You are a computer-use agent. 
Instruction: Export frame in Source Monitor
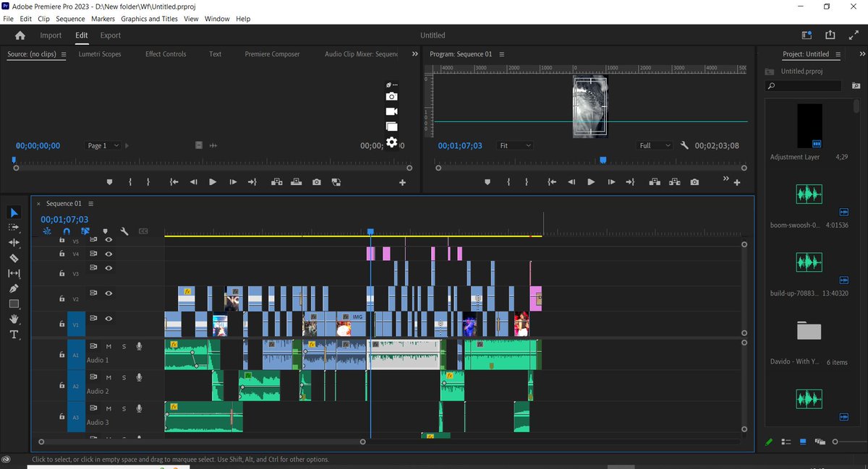(x=316, y=182)
